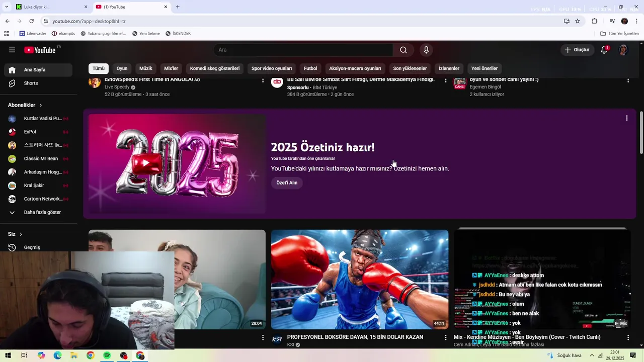Open File Explorer from the taskbar
The width and height of the screenshot is (644, 362).
(74, 355)
